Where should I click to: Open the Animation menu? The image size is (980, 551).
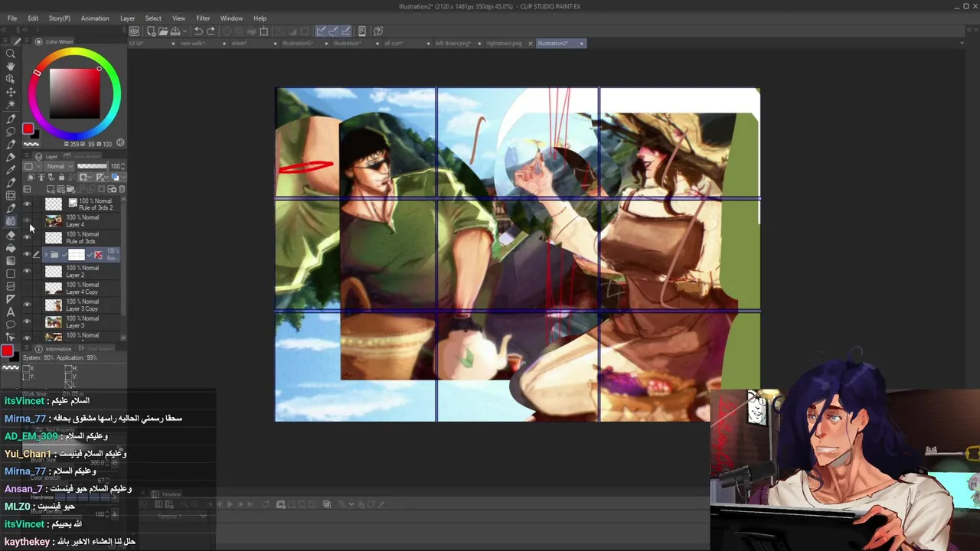(x=95, y=18)
